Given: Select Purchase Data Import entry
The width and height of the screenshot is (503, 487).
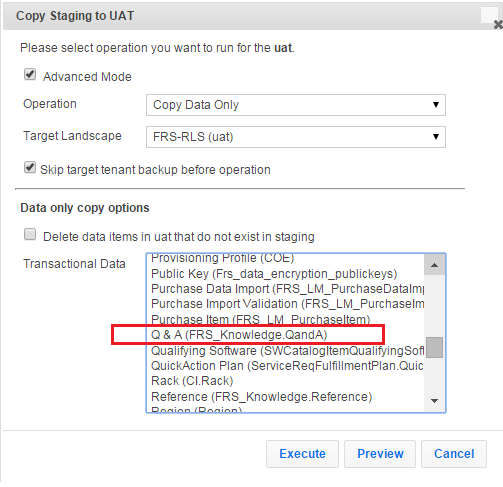Looking at the screenshot, I should [x=285, y=289].
